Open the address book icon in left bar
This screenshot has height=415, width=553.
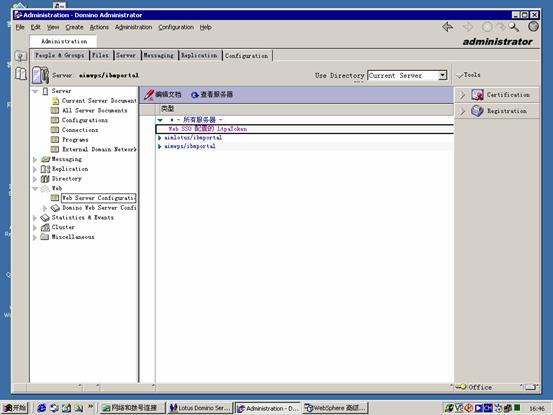(20, 74)
